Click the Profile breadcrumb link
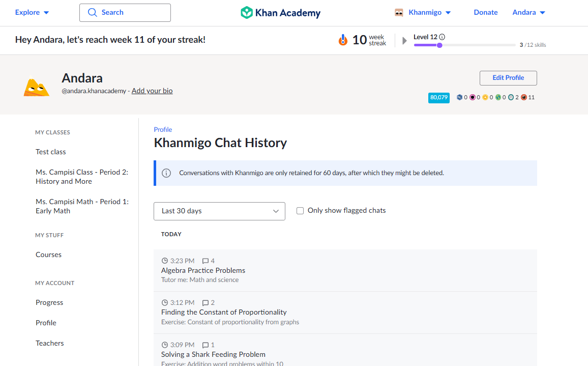This screenshot has height=366, width=588. (163, 129)
